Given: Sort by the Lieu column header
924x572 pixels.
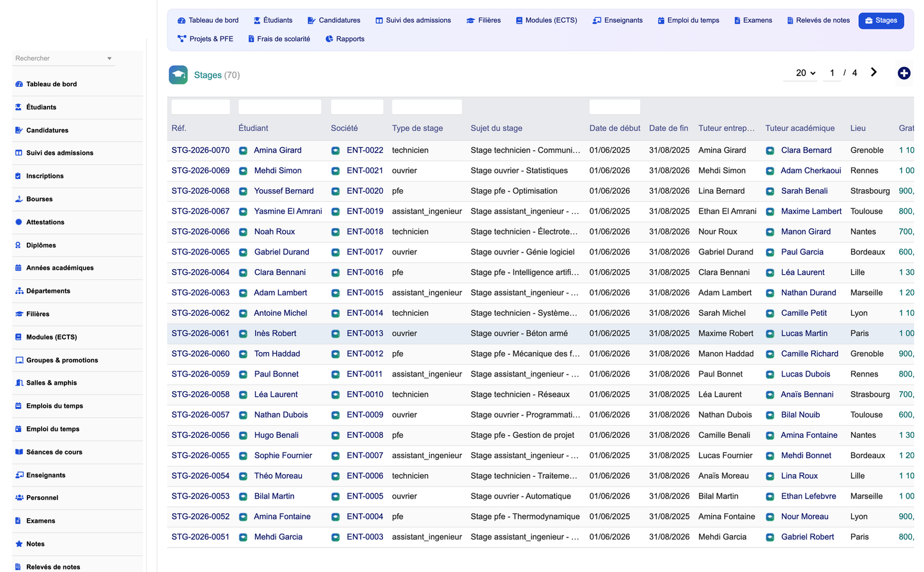Looking at the screenshot, I should (x=857, y=128).
